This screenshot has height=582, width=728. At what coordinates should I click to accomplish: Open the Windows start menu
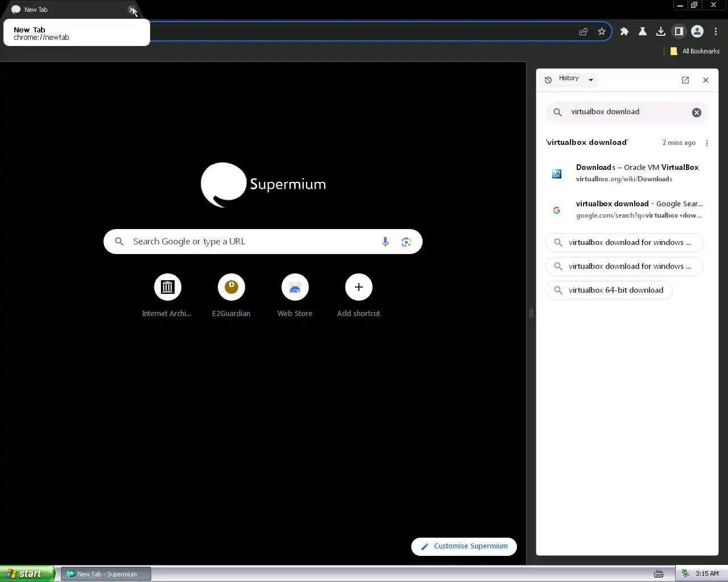[27, 573]
